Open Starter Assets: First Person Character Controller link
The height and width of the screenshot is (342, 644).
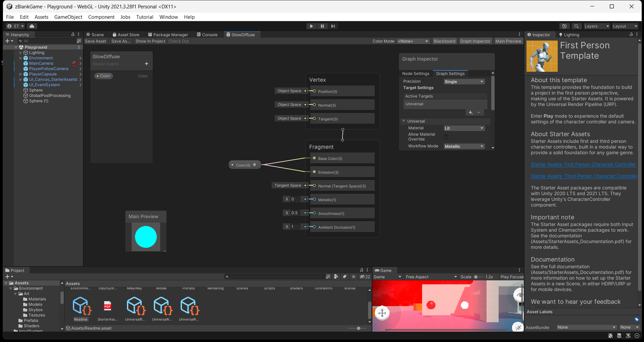(x=583, y=164)
